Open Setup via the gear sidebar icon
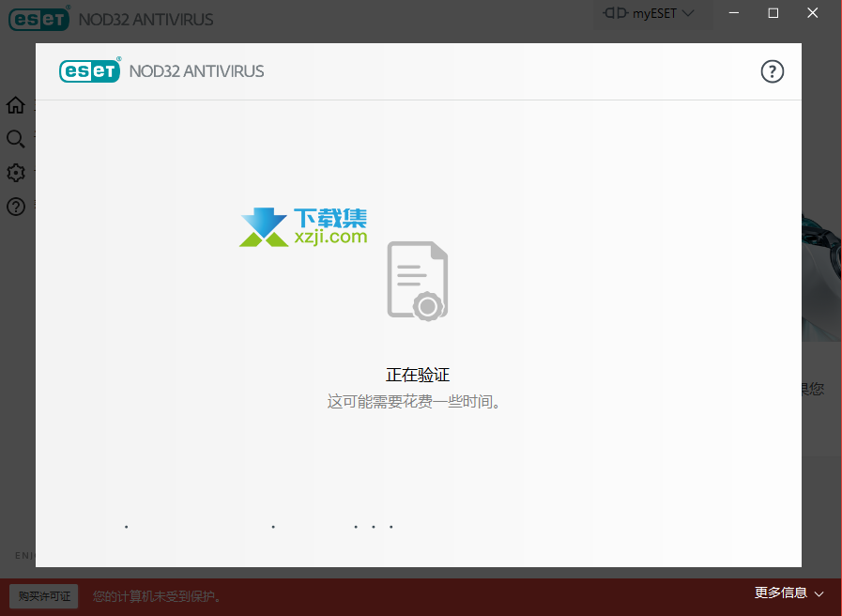The height and width of the screenshot is (616, 842). pyautogui.click(x=16, y=173)
